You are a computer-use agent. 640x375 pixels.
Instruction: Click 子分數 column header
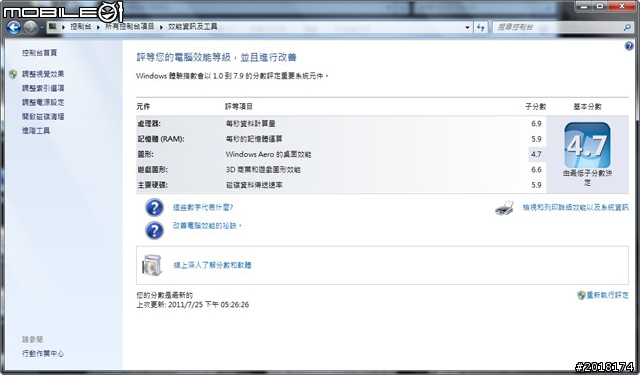pos(536,107)
